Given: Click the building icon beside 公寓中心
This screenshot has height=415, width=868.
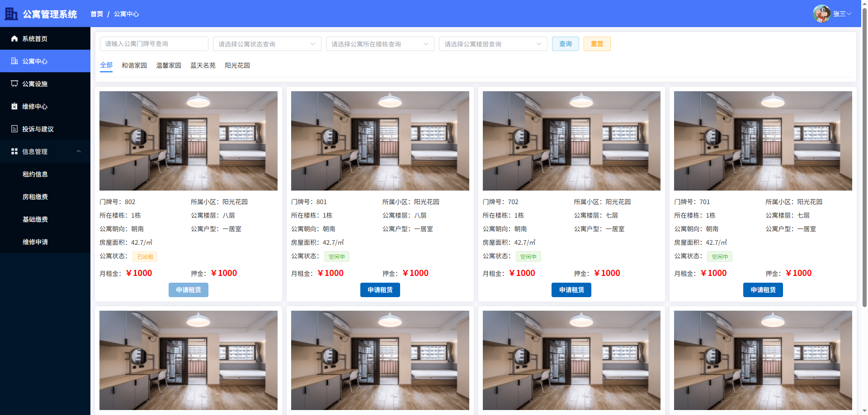Looking at the screenshot, I should 14,61.
